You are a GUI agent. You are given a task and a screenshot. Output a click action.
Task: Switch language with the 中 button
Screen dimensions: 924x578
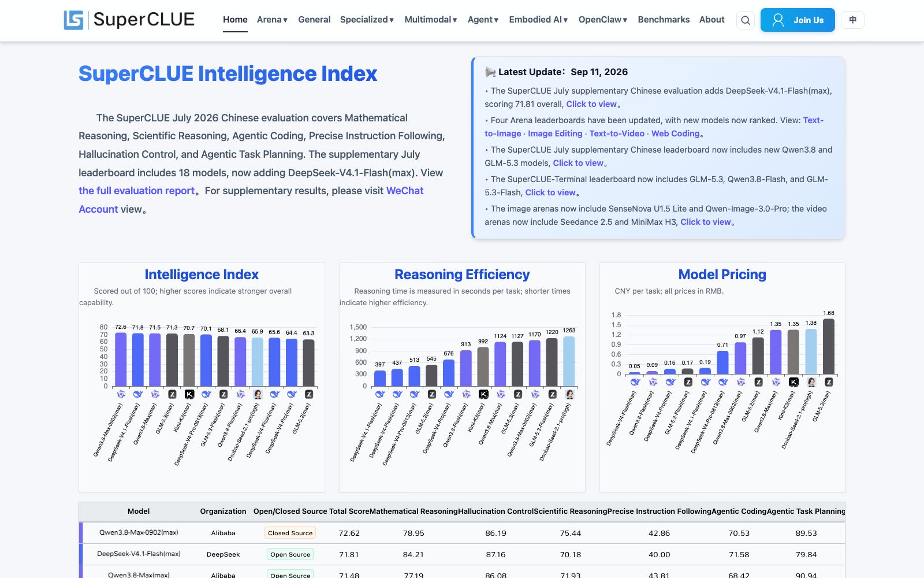pos(852,20)
